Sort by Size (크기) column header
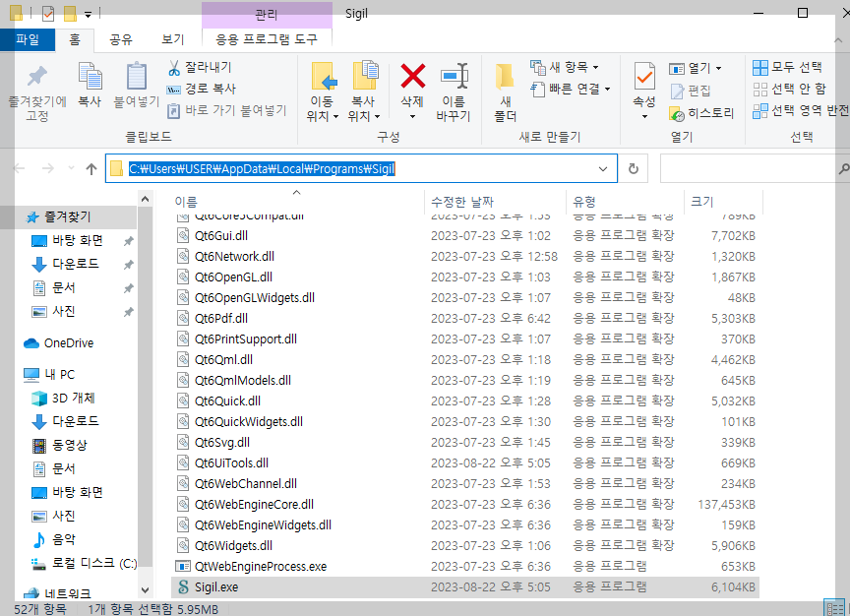 click(x=724, y=202)
